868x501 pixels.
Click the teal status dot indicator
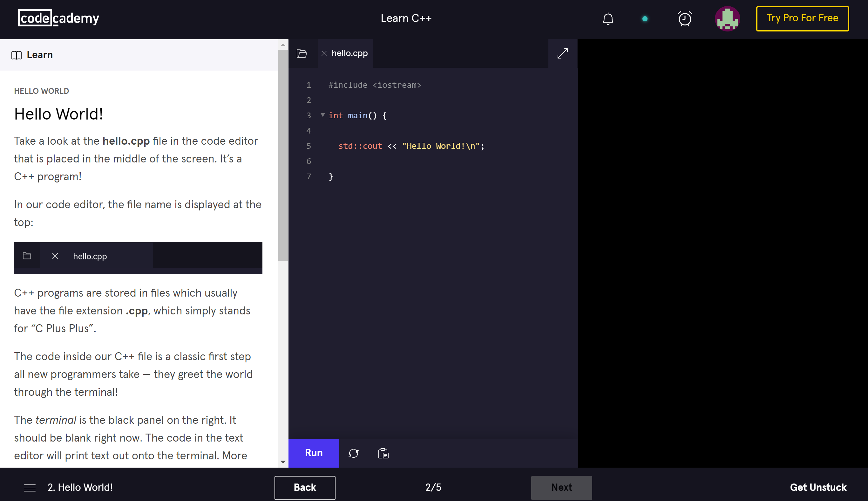tap(645, 19)
